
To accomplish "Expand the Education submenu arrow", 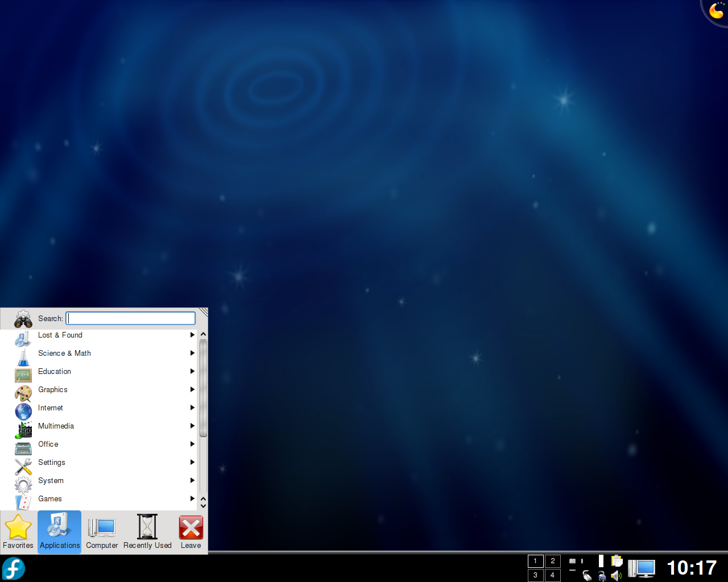I will point(192,371).
